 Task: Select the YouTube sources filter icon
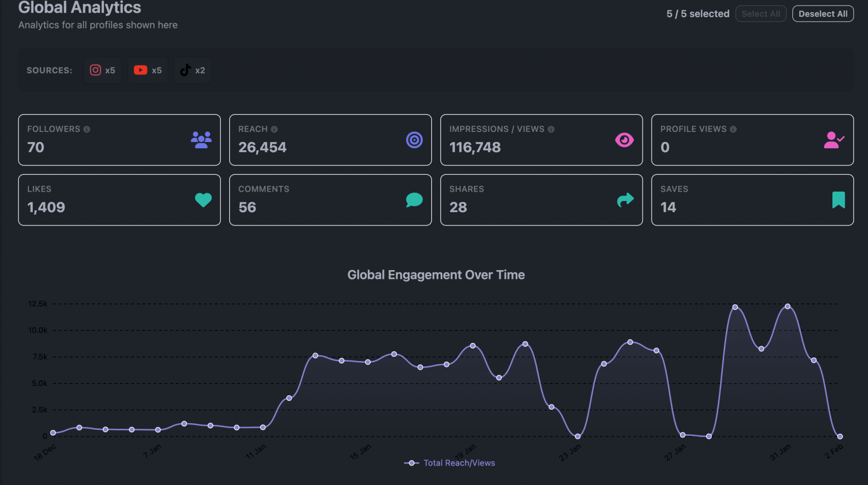point(141,70)
